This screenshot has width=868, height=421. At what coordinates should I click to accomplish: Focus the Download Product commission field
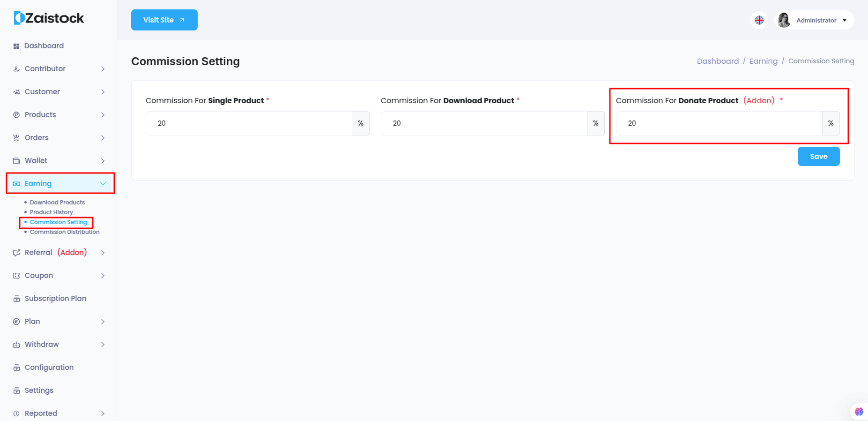pyautogui.click(x=484, y=123)
